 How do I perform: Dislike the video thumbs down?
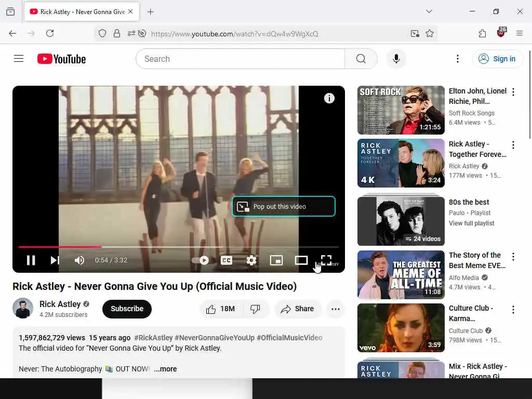pos(256,309)
